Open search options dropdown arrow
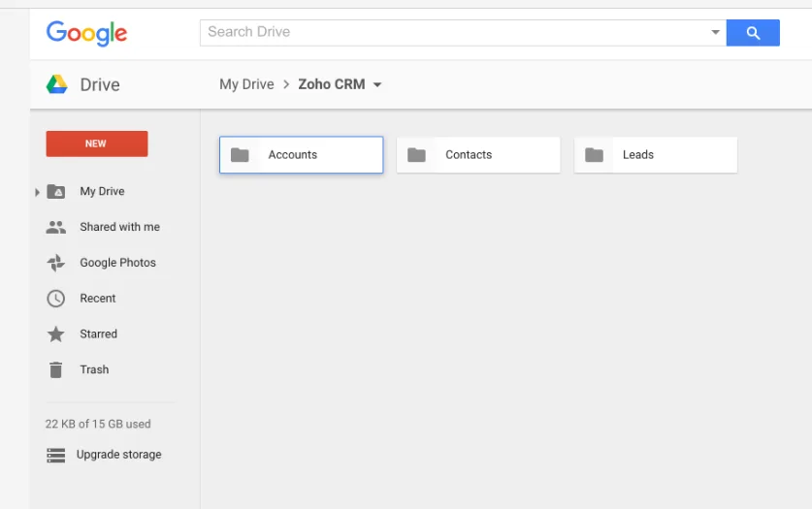Image resolution: width=812 pixels, height=509 pixels. point(715,32)
